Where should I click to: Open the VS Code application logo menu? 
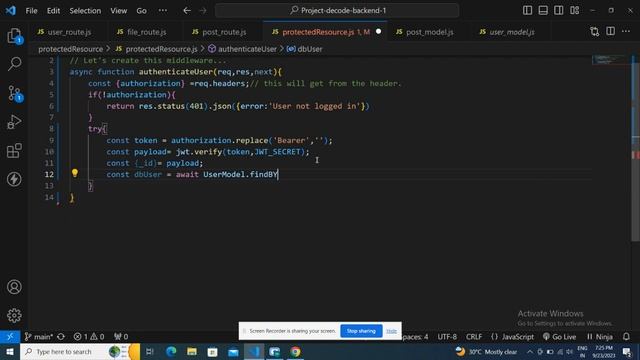click(10, 10)
